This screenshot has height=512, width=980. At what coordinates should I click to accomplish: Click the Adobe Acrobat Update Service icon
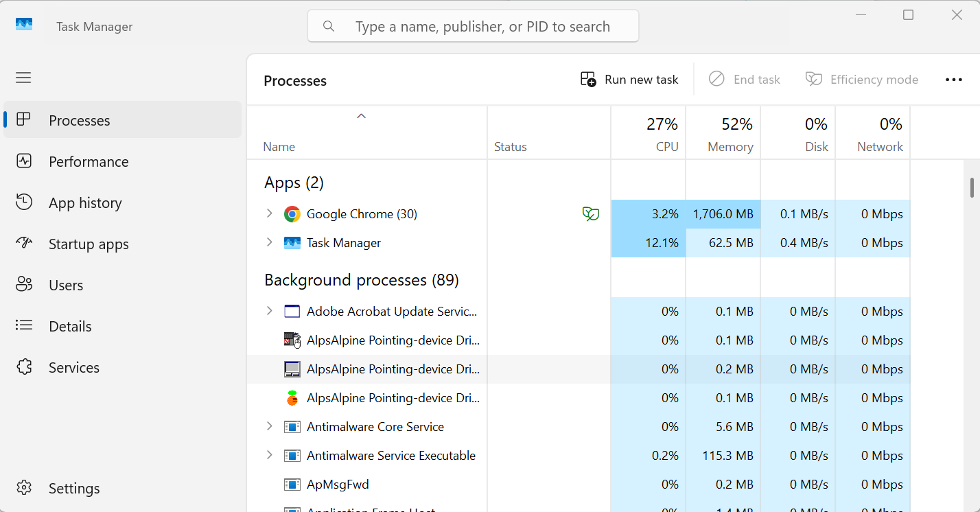pos(292,312)
